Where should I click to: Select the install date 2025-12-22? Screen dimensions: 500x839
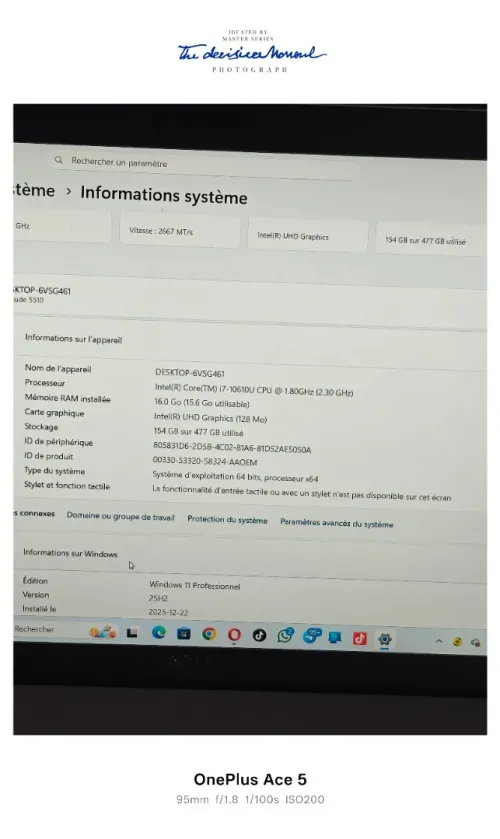168,612
